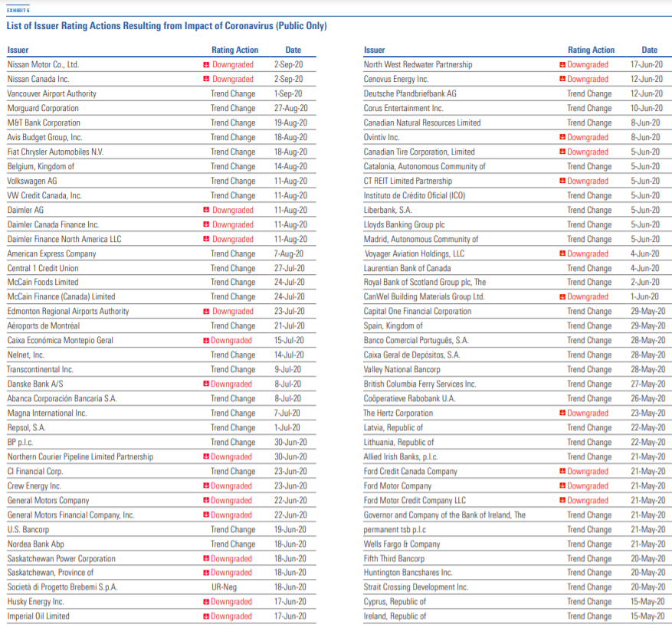
Task: Click 'Lloyds Banking Group plc' issuer name
Action: (x=404, y=225)
